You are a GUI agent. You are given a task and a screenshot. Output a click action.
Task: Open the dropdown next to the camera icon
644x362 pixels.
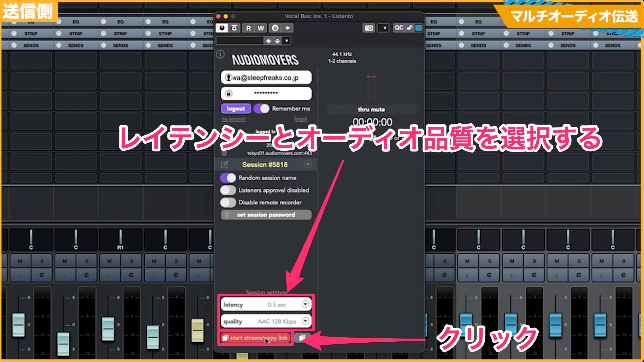384,28
